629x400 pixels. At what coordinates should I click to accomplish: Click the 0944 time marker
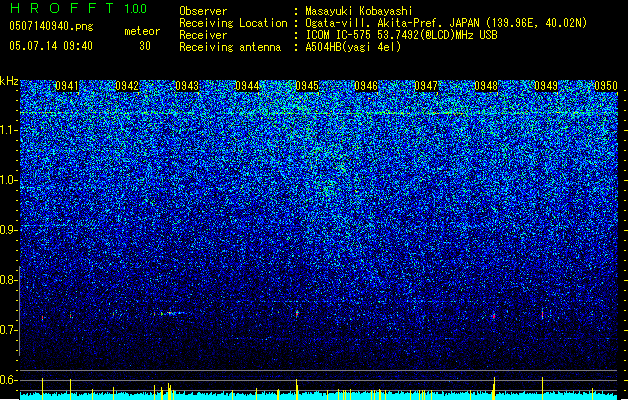click(x=247, y=86)
